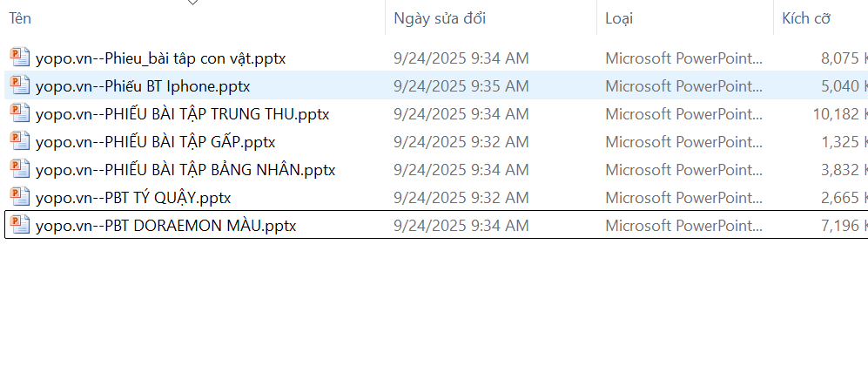Select the Phiếu BT Iphone file icon

pyautogui.click(x=19, y=85)
